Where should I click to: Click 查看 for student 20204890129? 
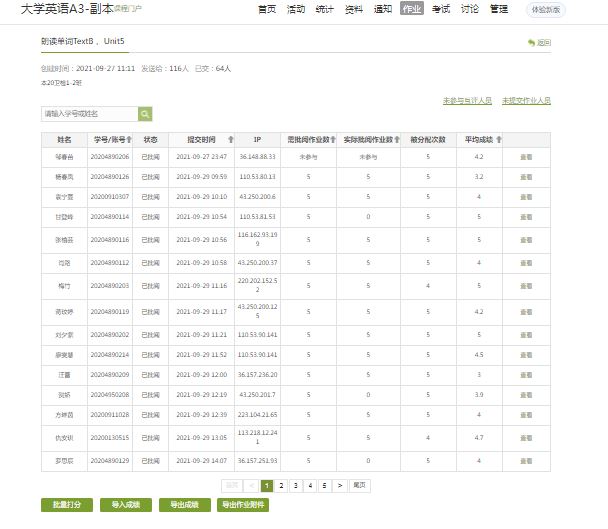526,461
